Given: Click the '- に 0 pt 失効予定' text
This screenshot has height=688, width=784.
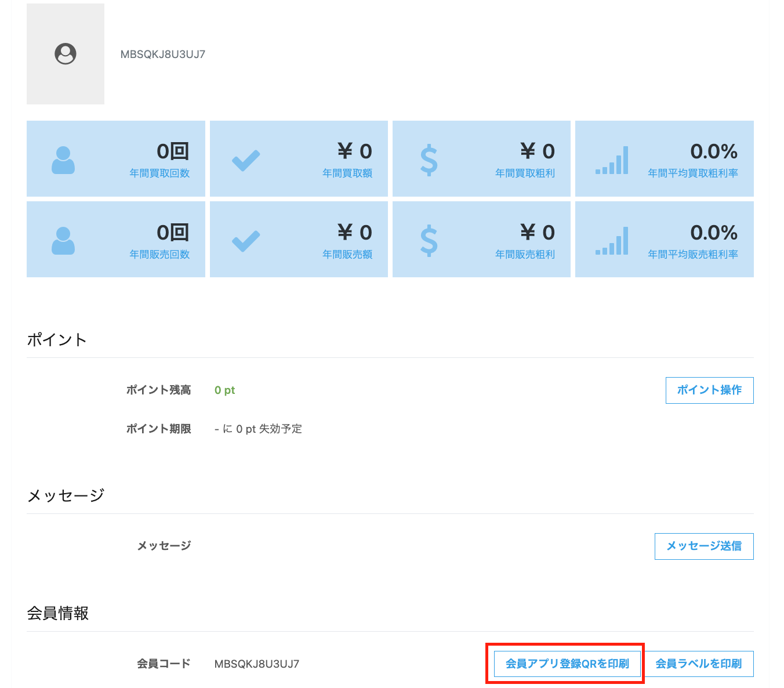Looking at the screenshot, I should 258,429.
